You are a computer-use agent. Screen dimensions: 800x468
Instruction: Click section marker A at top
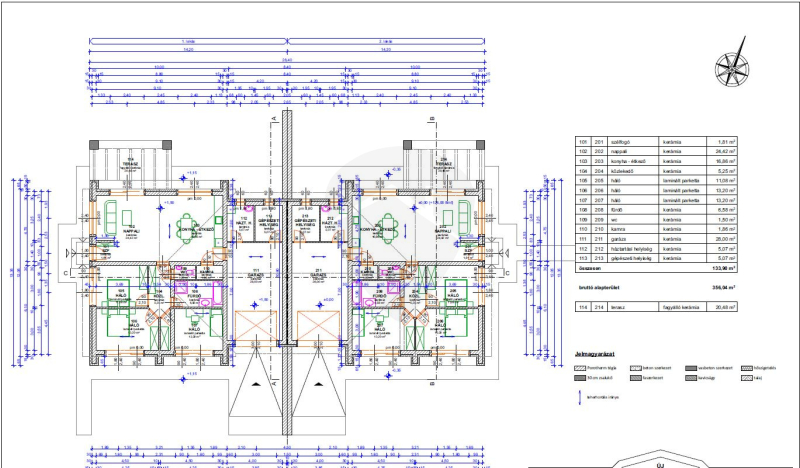click(x=273, y=118)
